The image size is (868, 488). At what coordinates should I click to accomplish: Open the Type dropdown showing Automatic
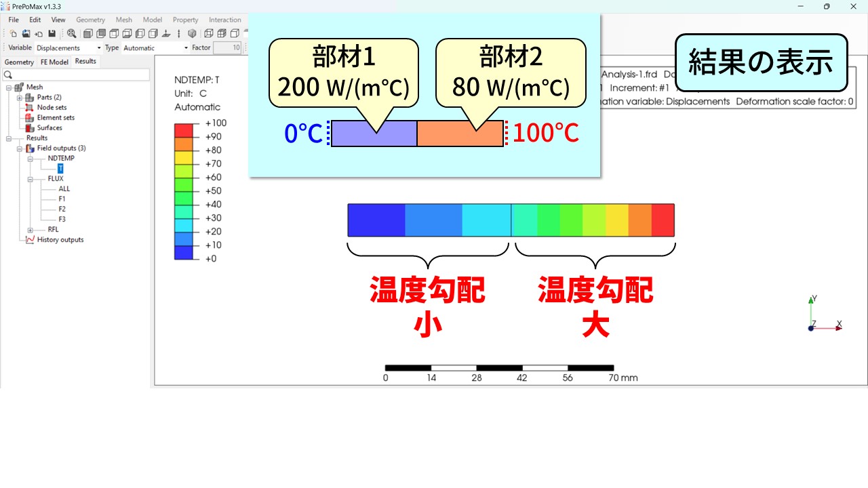(156, 48)
